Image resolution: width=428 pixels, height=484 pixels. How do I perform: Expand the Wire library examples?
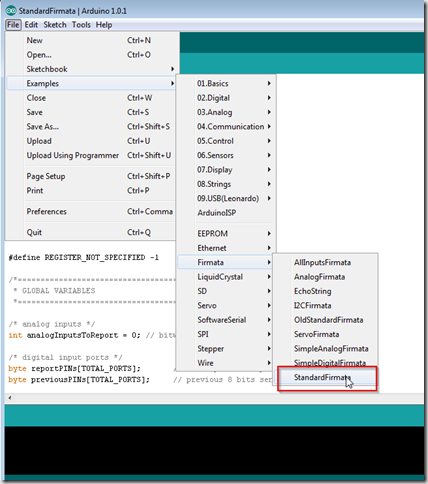tap(226, 362)
